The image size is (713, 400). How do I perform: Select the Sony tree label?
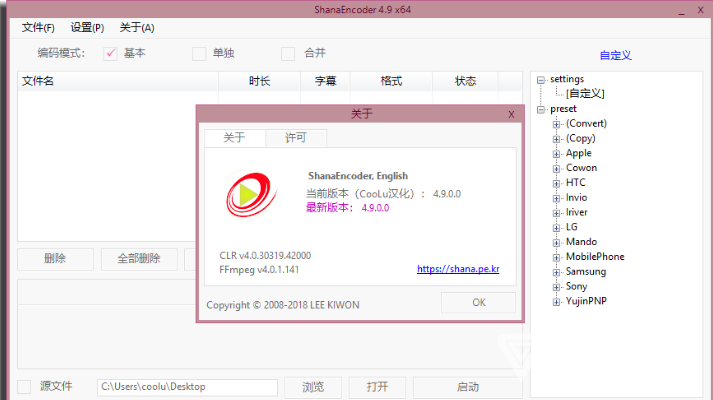[x=576, y=286]
